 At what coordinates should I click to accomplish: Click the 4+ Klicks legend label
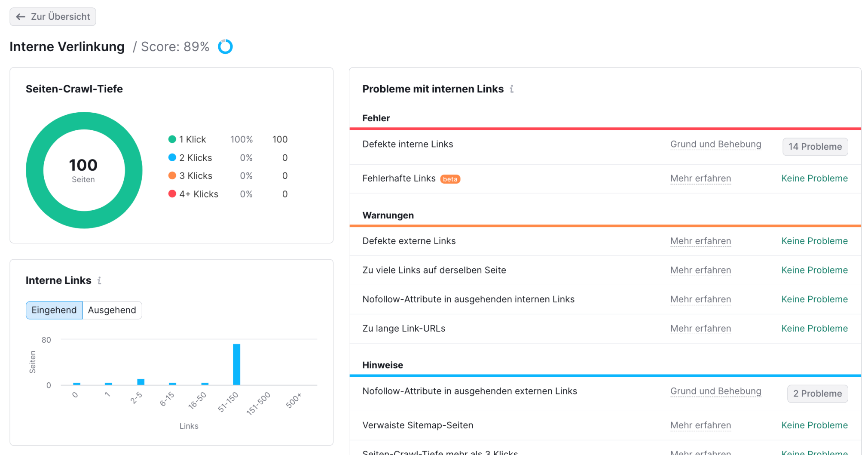[199, 194]
